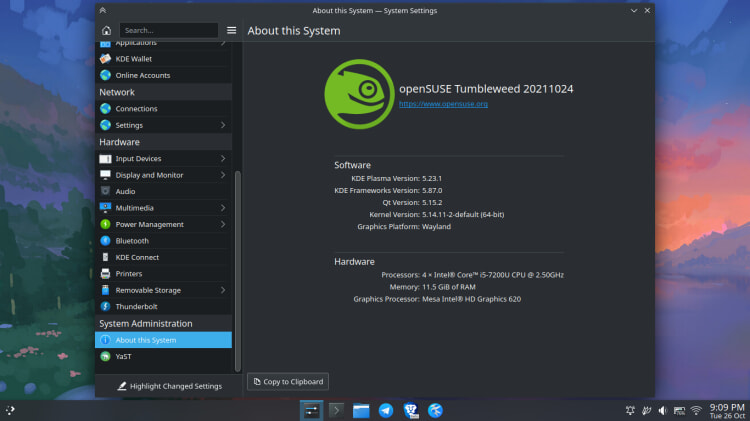Image resolution: width=750 pixels, height=421 pixels.
Task: Click the Wi-Fi icon in the system tray
Action: 696,410
